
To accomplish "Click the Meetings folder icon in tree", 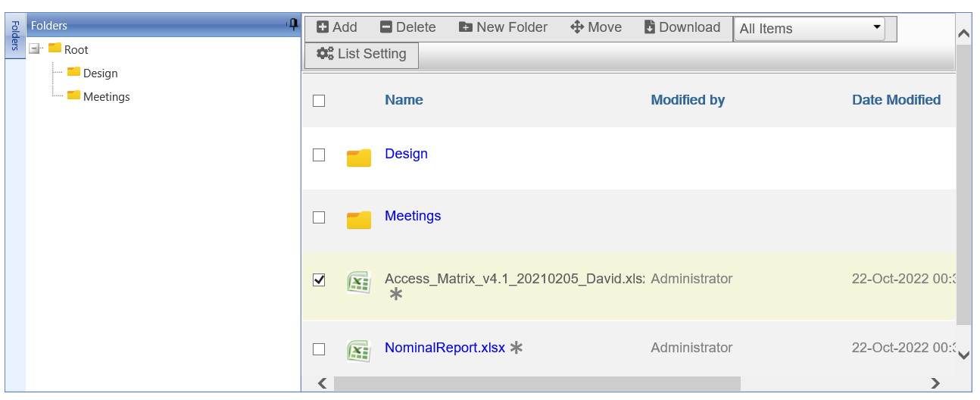I will (73, 95).
